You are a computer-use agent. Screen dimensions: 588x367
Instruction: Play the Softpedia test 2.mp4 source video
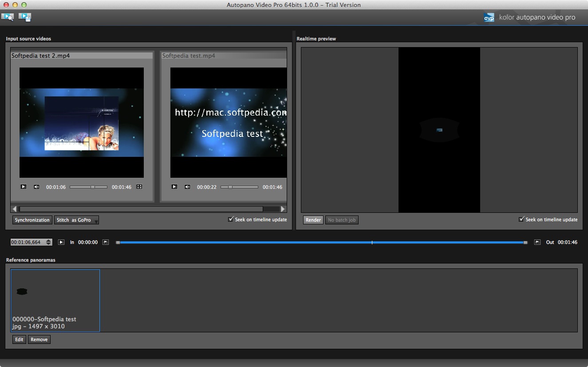pyautogui.click(x=24, y=187)
